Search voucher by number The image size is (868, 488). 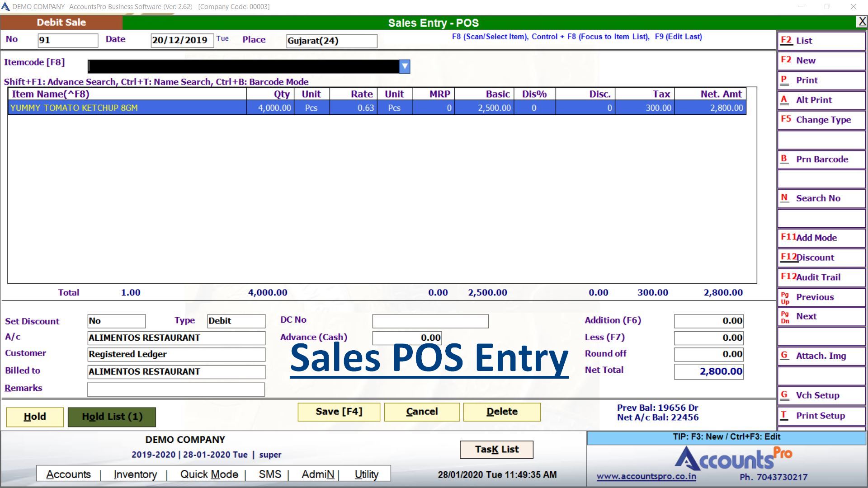point(821,198)
